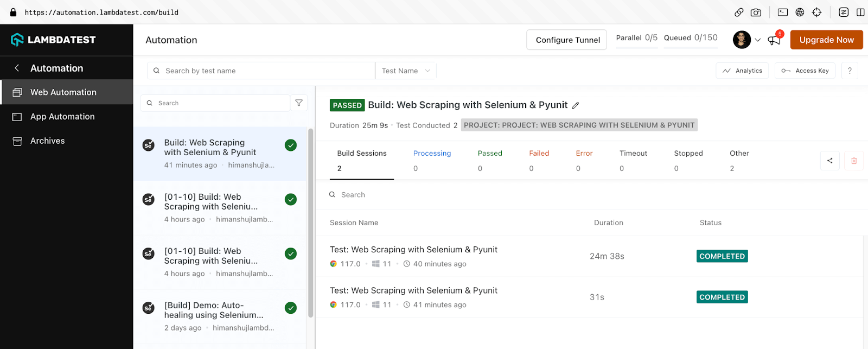This screenshot has width=868, height=349.
Task: Go back using Automation back arrow
Action: pyautogui.click(x=17, y=68)
